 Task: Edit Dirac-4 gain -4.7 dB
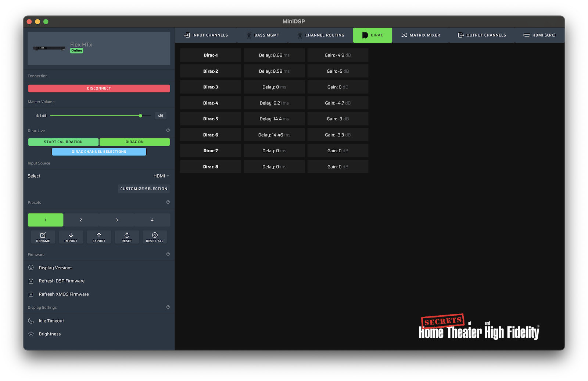click(338, 103)
